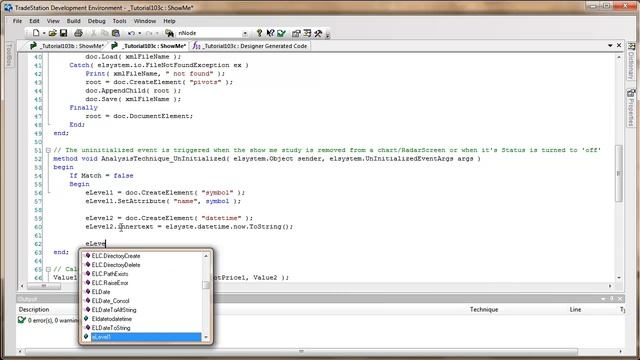
Task: Open the Help menu
Action: point(169,21)
